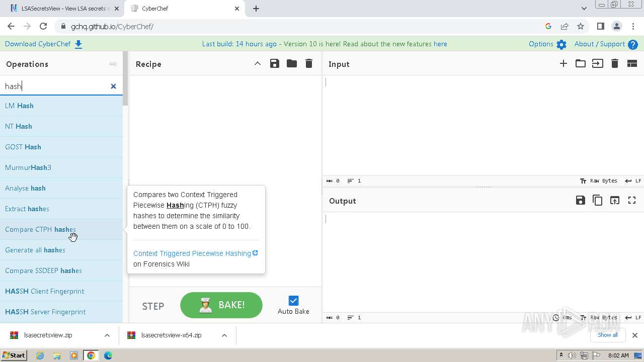The width and height of the screenshot is (644, 362).
Task: Open folder as input using the folder icon
Action: click(x=581, y=63)
